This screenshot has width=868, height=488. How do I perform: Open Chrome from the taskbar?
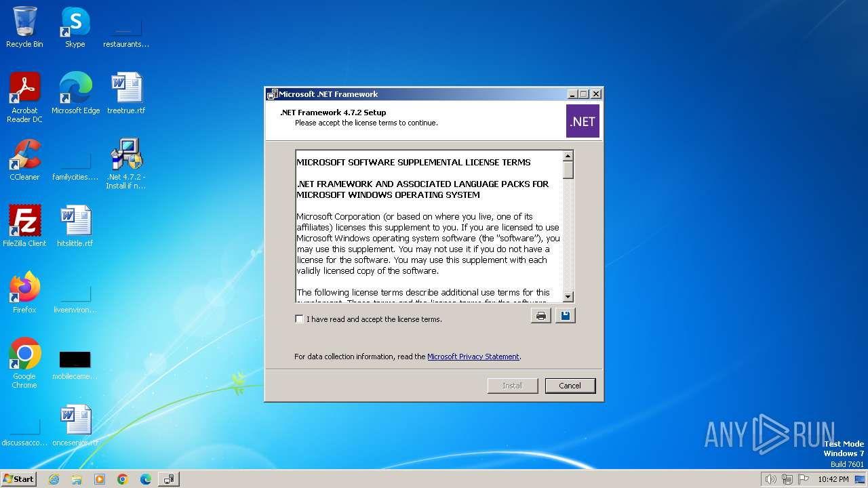point(123,479)
